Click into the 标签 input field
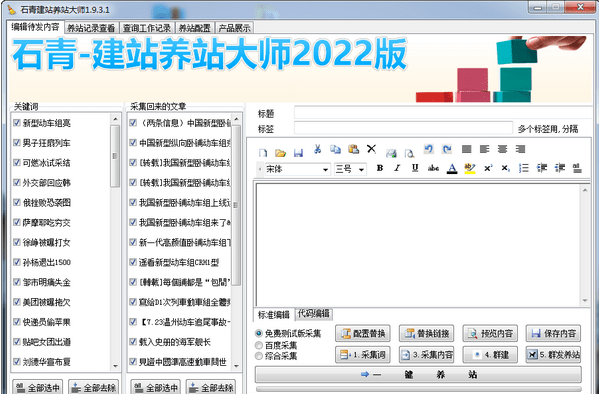Image resolution: width=599 pixels, height=394 pixels. click(403, 128)
